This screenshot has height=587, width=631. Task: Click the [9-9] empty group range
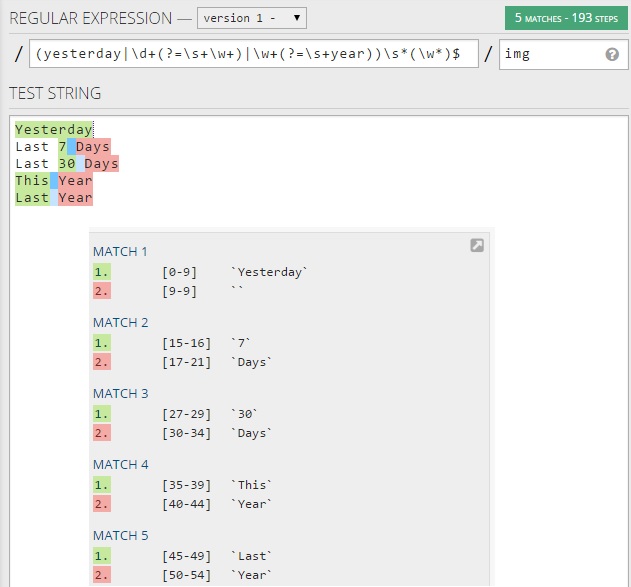point(179,291)
